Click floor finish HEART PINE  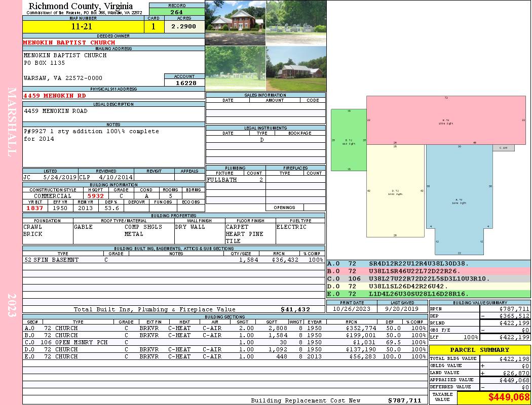[244, 234]
